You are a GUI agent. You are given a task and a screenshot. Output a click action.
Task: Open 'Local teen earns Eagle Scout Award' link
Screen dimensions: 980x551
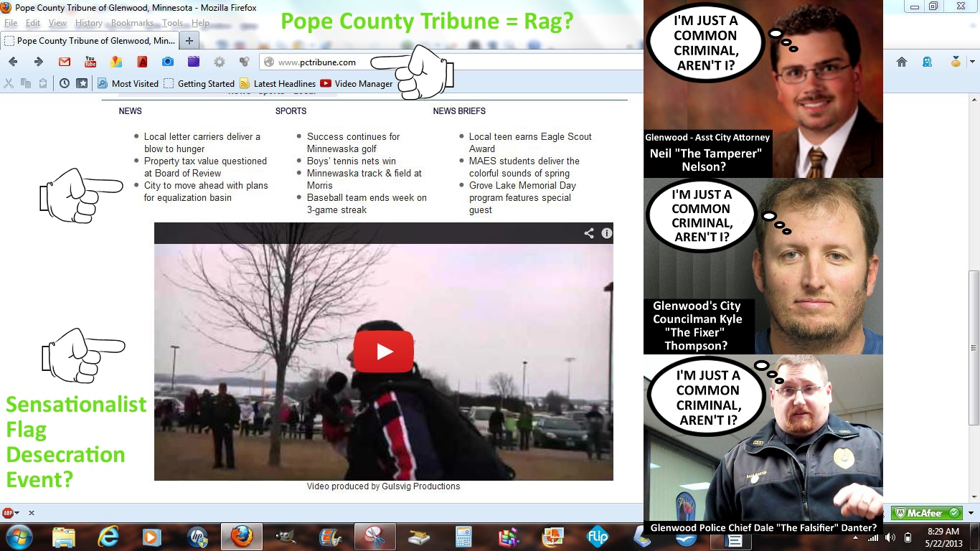[530, 143]
